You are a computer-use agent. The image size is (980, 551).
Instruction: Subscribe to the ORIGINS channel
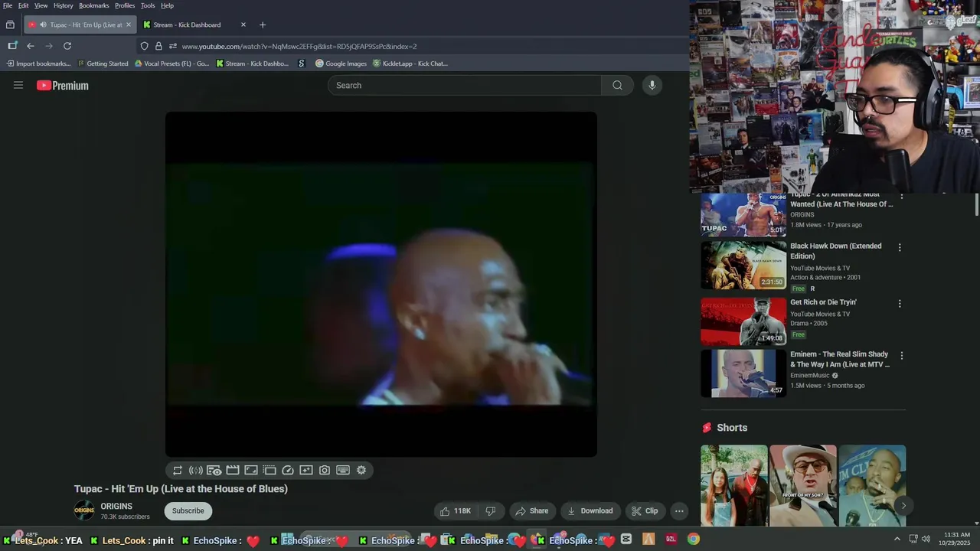(188, 511)
